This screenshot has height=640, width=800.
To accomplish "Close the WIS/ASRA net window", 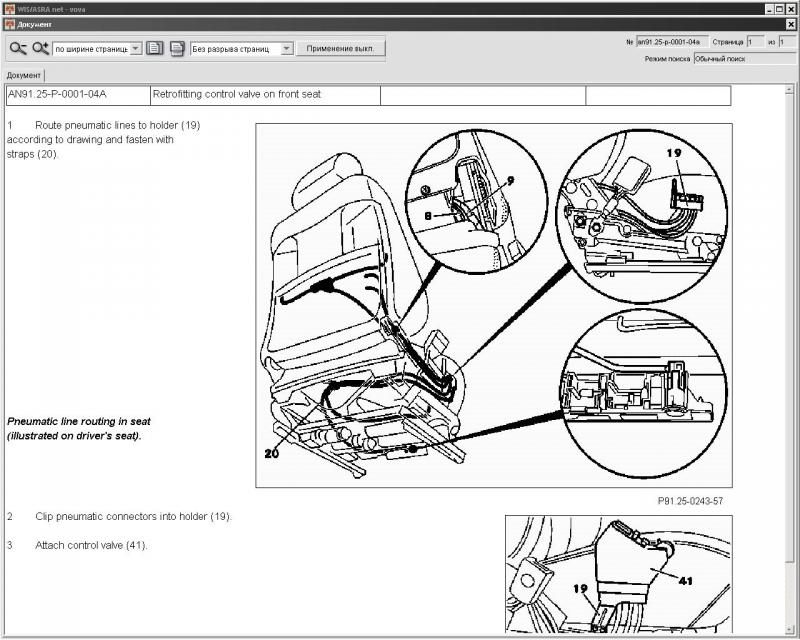I will 790,9.
